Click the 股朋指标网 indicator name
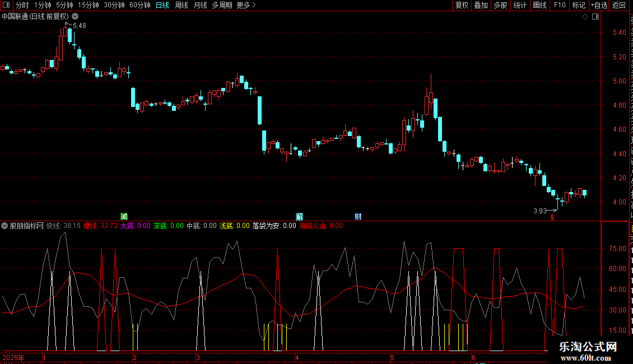 pos(27,226)
